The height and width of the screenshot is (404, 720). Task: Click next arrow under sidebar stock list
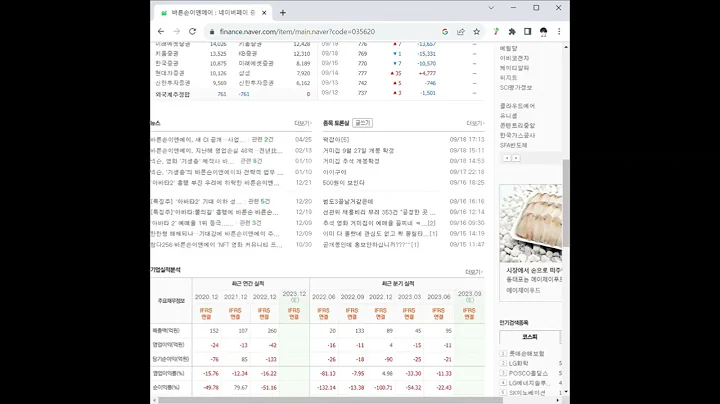[x=516, y=158]
